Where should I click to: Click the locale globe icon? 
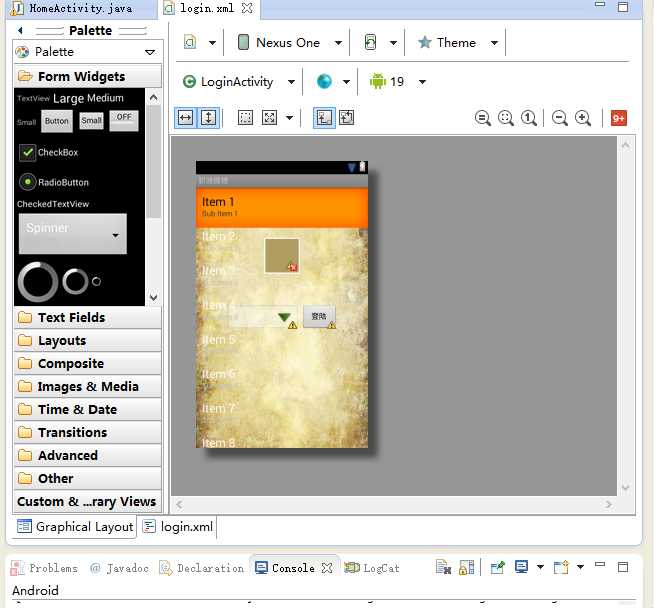click(324, 81)
